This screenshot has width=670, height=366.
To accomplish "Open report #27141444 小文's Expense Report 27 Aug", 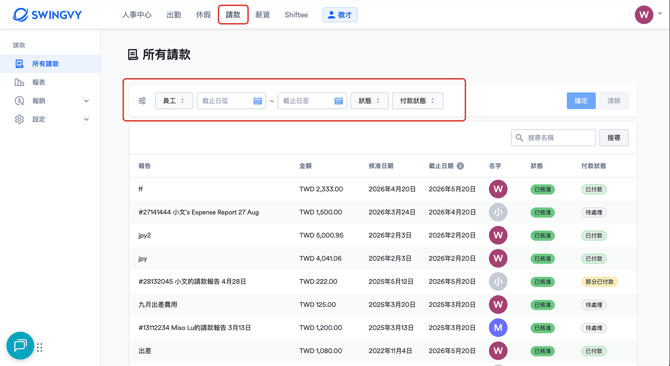I will (x=199, y=212).
